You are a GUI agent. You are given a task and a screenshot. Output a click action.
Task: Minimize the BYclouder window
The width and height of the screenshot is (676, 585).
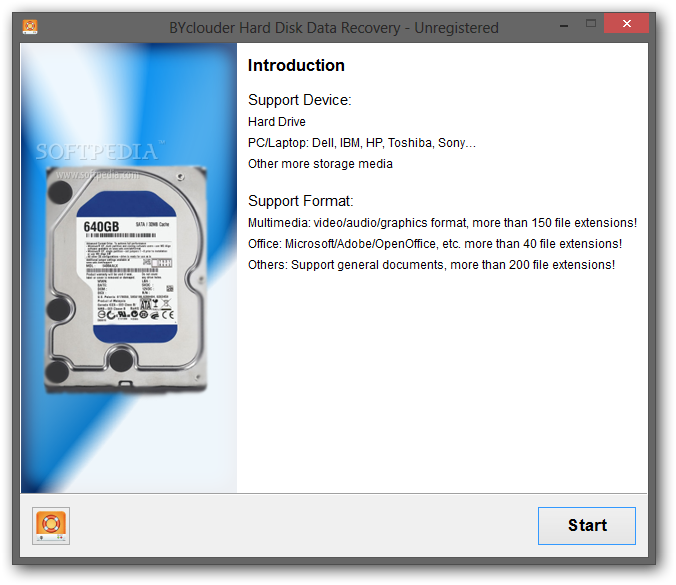click(563, 26)
